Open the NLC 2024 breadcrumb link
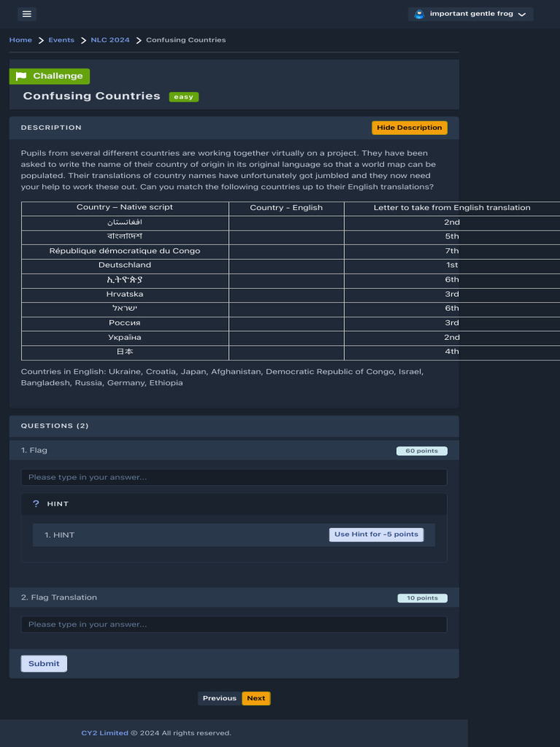 click(x=110, y=40)
